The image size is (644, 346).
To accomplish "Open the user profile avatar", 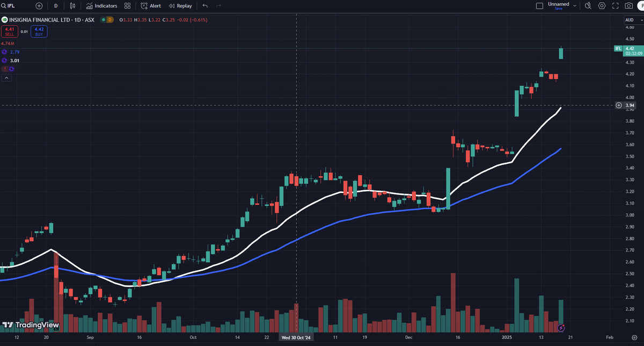I will (x=641, y=5).
